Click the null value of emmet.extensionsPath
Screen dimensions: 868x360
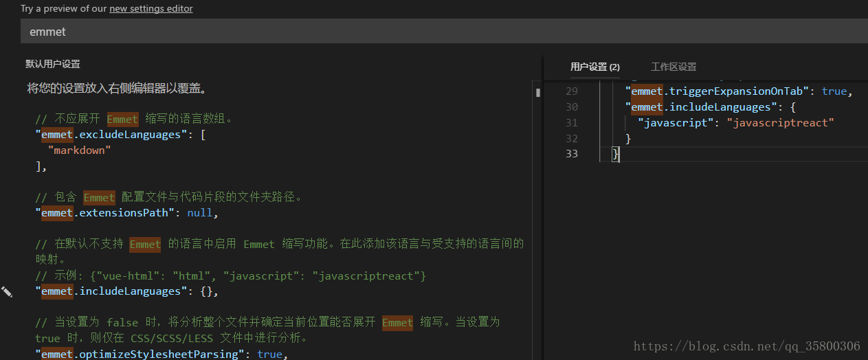pyautogui.click(x=200, y=213)
